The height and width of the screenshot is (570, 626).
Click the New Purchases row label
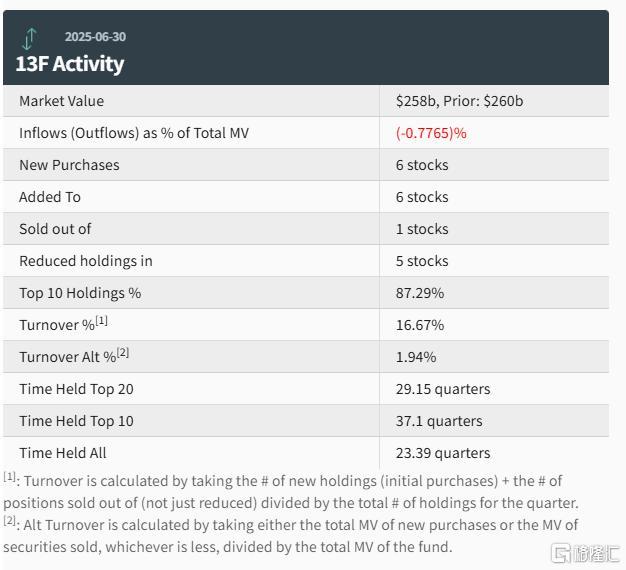tap(69, 165)
